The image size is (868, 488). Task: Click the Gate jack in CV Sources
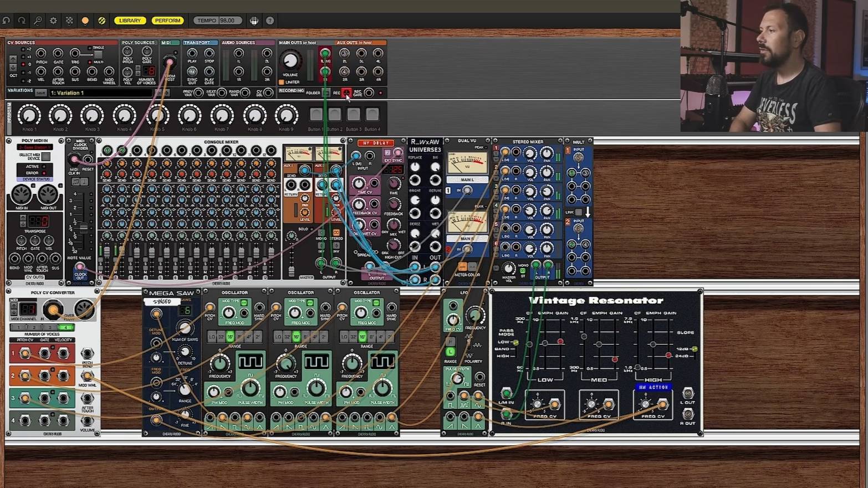pyautogui.click(x=58, y=54)
